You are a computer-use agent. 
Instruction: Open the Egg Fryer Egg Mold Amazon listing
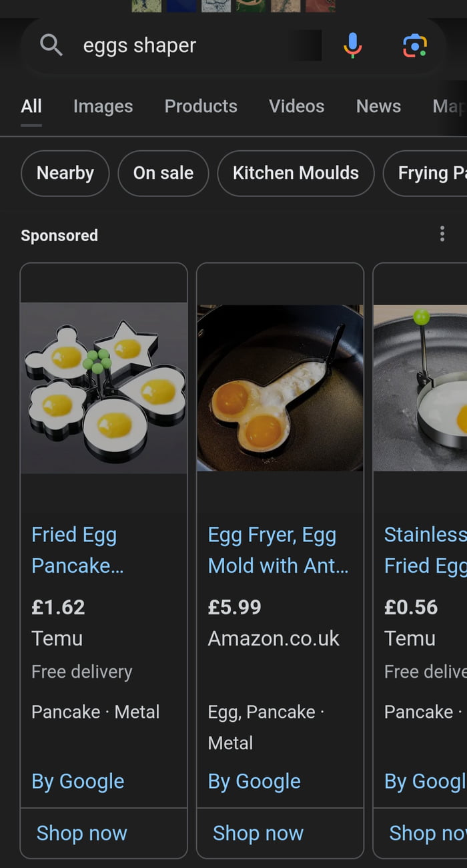[272, 550]
